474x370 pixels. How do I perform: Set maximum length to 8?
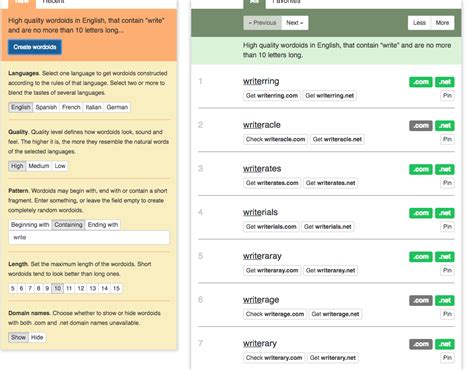pyautogui.click(x=39, y=288)
